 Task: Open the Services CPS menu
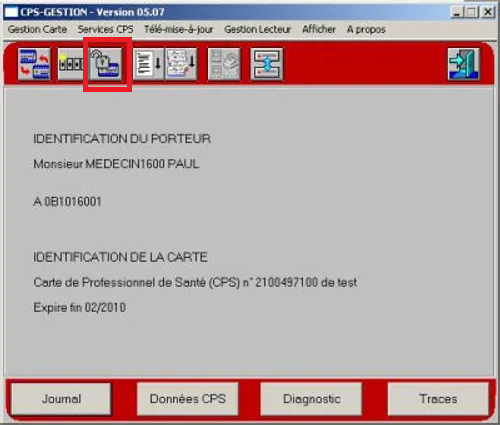105,29
